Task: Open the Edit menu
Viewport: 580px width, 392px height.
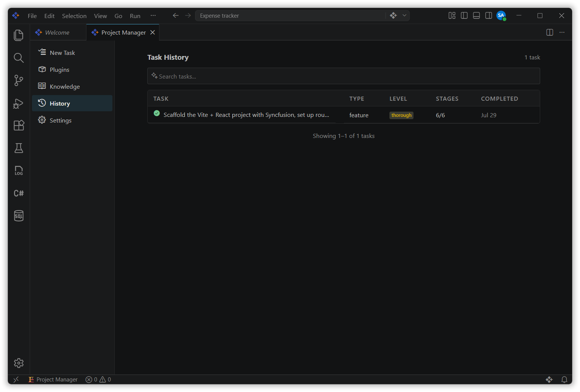Action: (x=49, y=16)
